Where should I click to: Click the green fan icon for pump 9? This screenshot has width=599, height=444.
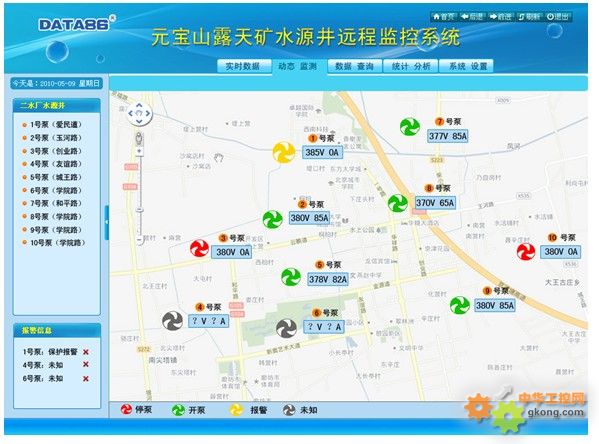tap(460, 305)
